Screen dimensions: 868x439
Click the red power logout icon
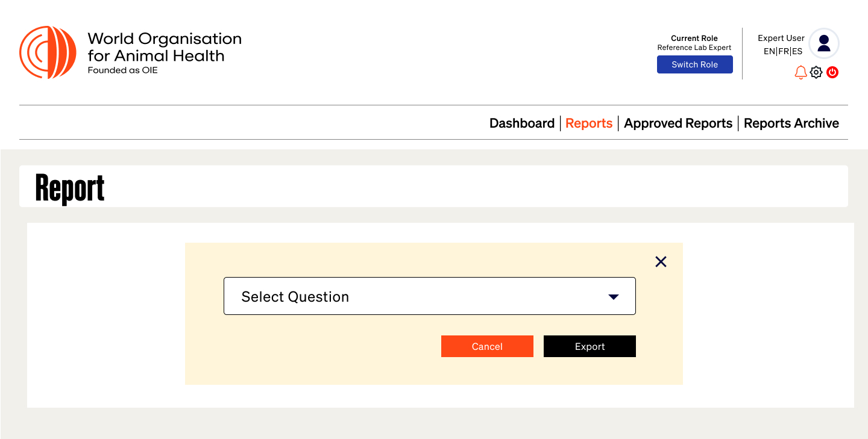coord(832,72)
